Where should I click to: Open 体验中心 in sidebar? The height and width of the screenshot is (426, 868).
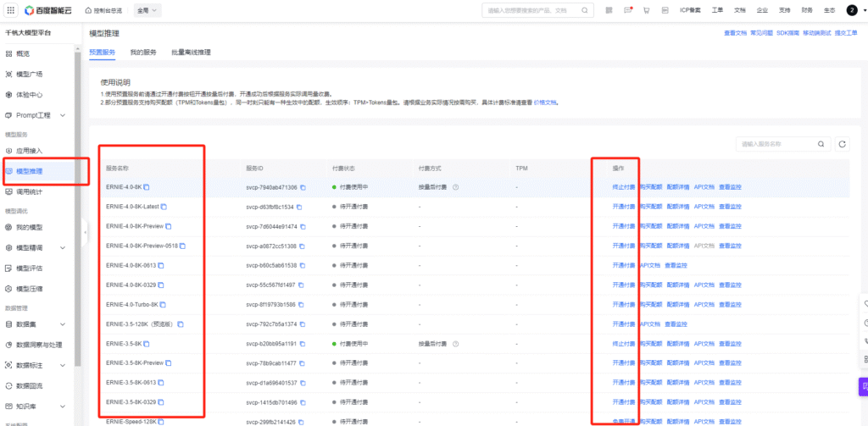(x=29, y=95)
